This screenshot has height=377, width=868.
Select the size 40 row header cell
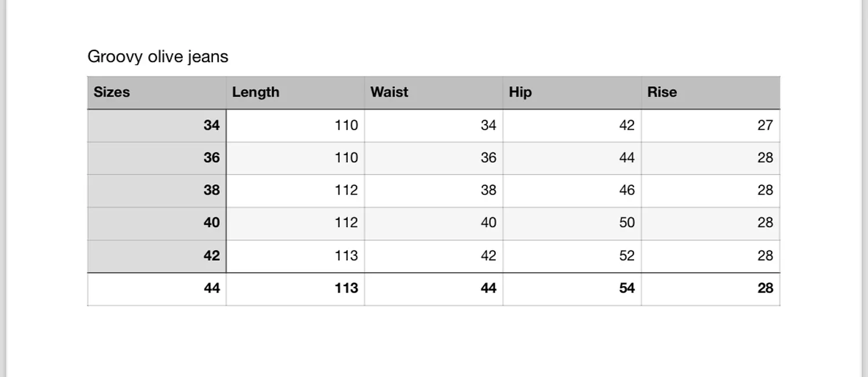pyautogui.click(x=157, y=224)
